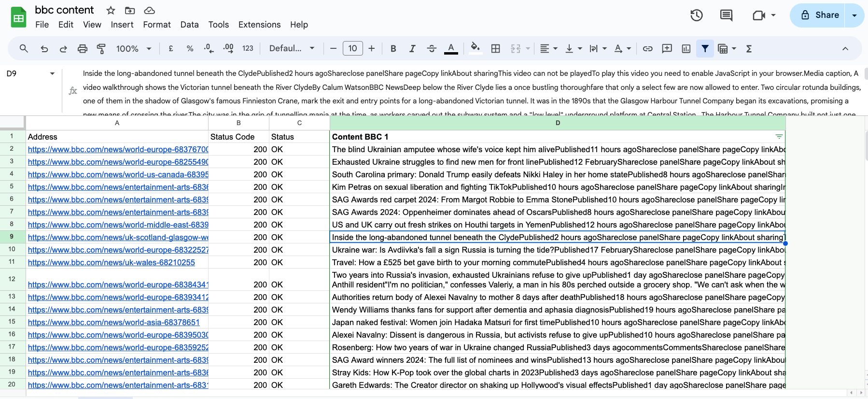868x399 pixels.
Task: Click the font size input field
Action: pyautogui.click(x=353, y=48)
